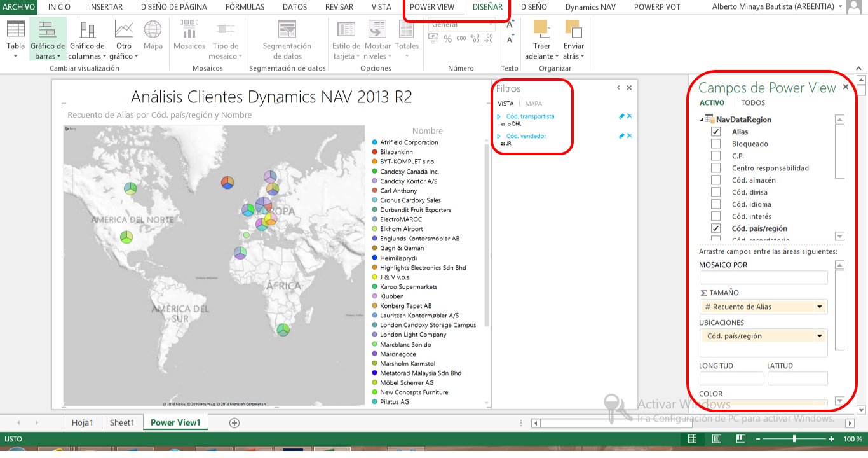Image resolution: width=868 pixels, height=458 pixels.
Task: Open the Totales options
Action: click(407, 39)
